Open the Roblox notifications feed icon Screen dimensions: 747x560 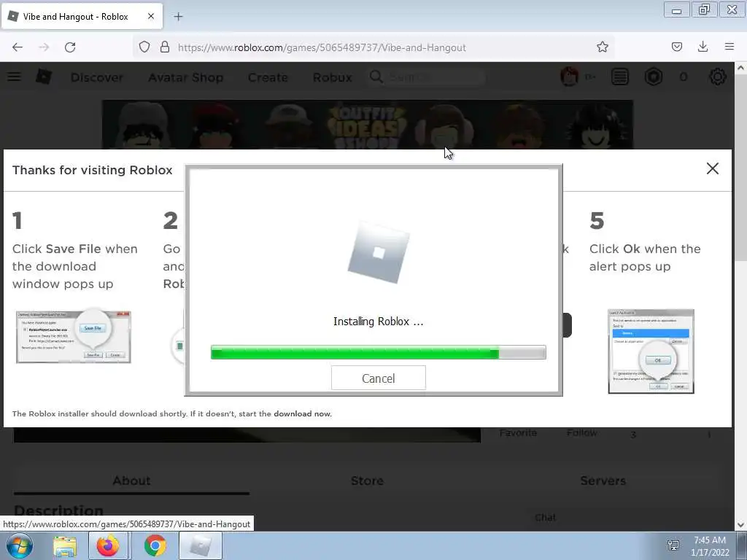(x=620, y=77)
